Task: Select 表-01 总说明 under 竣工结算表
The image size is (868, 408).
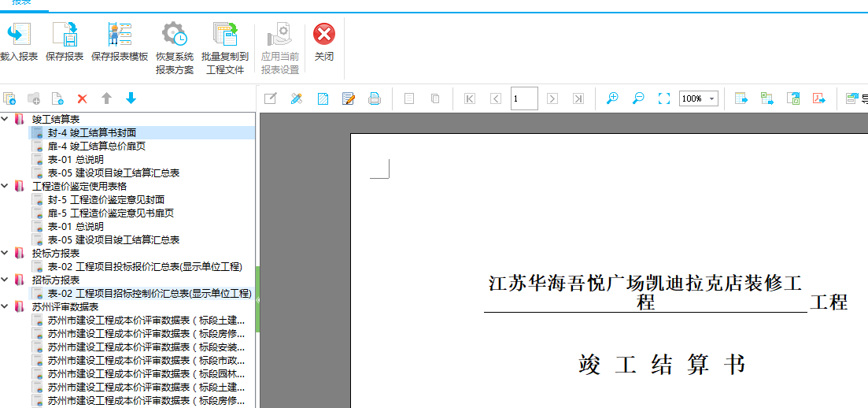Action: 76,160
